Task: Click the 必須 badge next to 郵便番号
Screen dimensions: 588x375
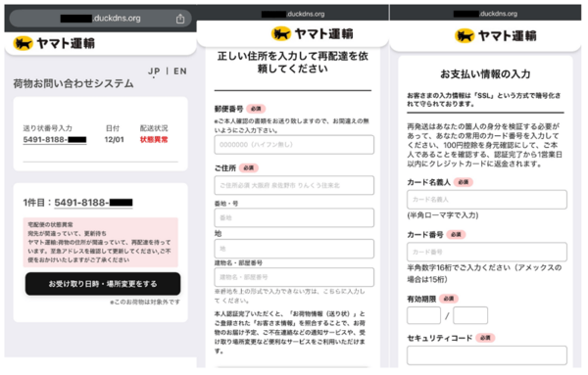Action: [256, 109]
